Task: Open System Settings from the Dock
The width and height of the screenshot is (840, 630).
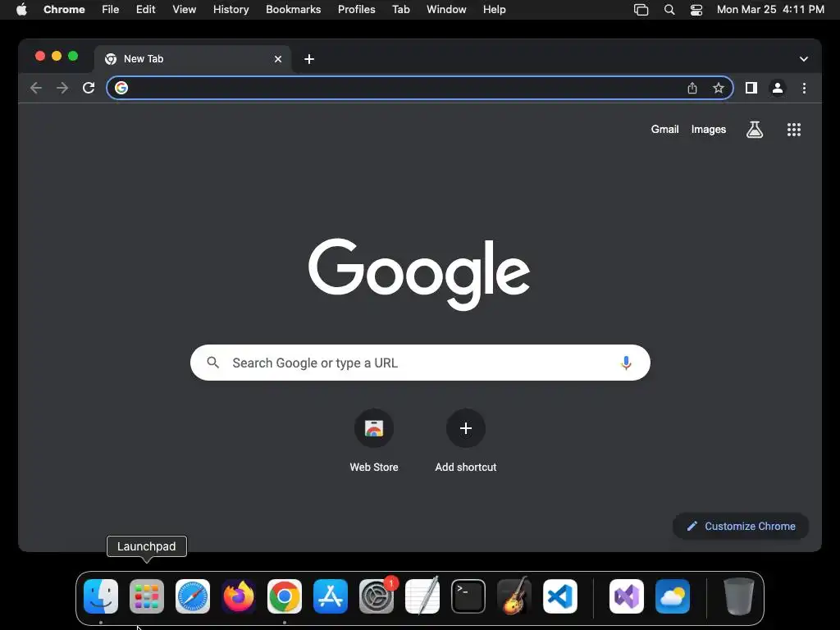Action: pos(376,596)
